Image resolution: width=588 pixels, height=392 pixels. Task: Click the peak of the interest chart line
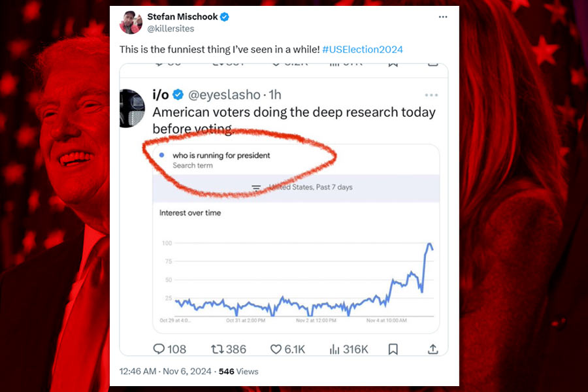coord(429,244)
